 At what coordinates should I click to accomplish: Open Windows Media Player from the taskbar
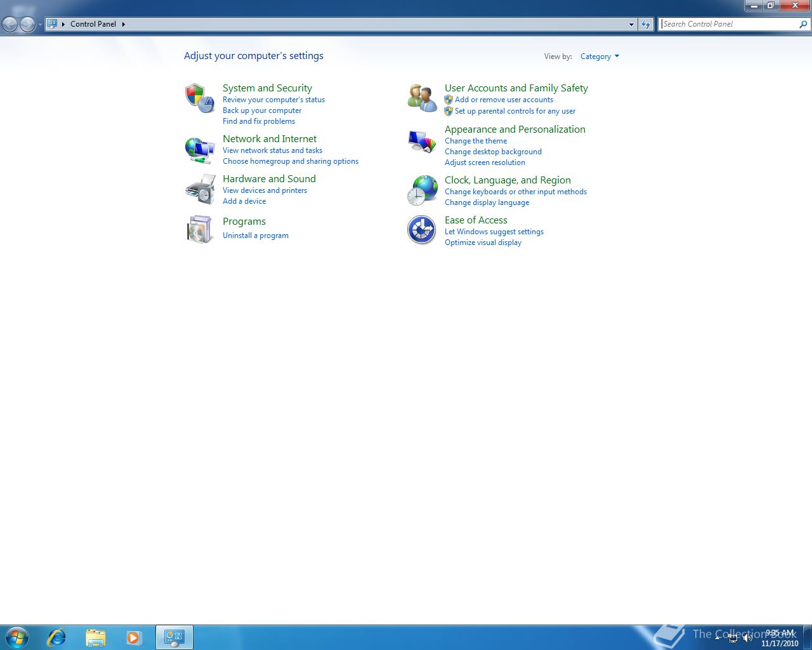134,637
